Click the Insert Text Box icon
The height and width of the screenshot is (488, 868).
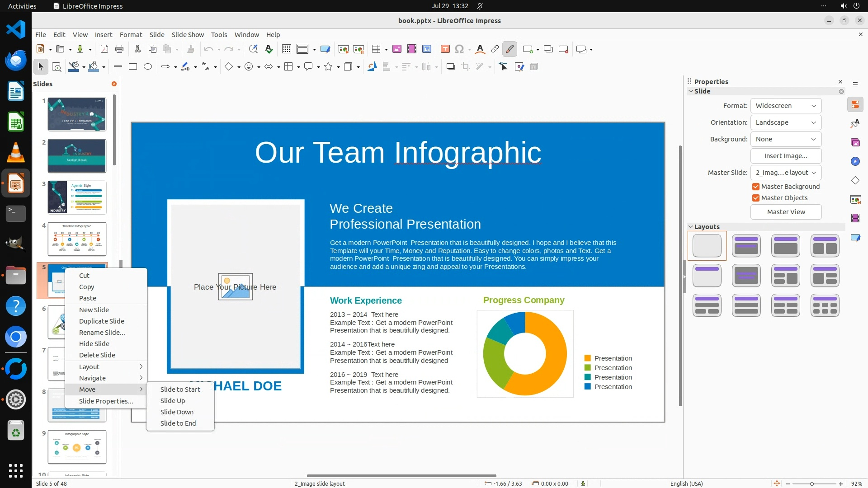[445, 49]
